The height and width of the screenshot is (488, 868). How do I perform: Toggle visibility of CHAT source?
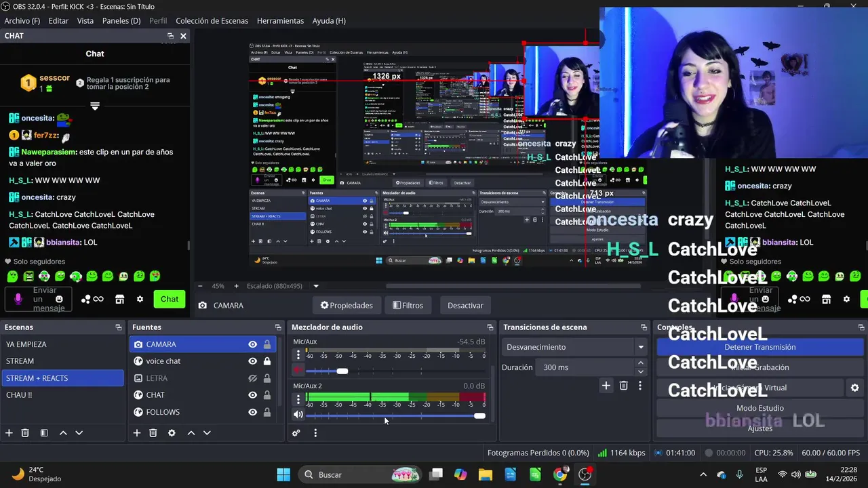pos(252,395)
